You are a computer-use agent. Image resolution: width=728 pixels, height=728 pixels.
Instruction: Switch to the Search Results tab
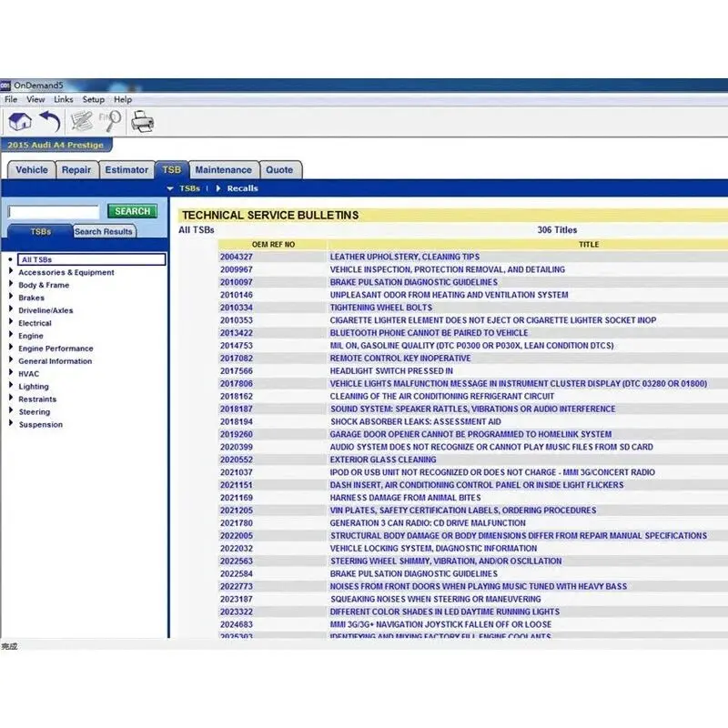(103, 231)
